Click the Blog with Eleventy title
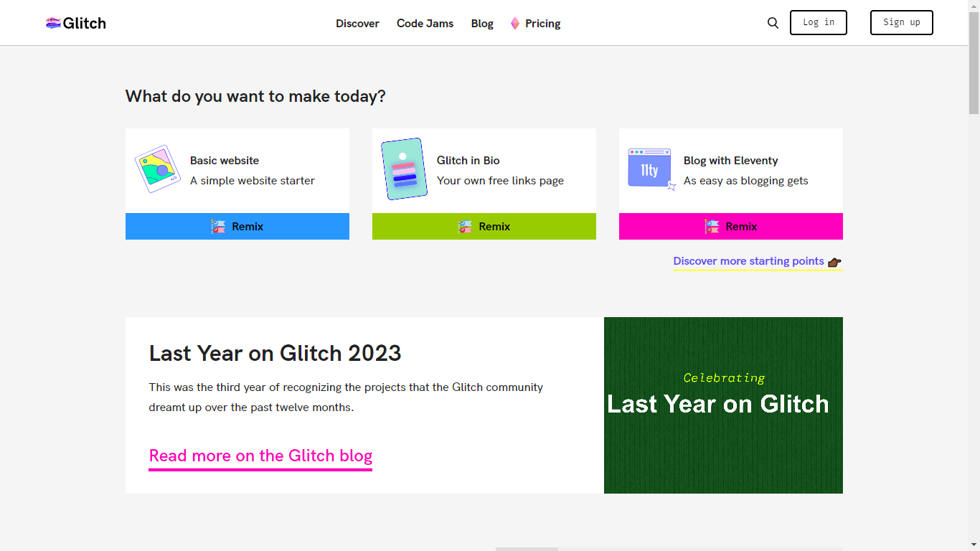This screenshot has width=980, height=551. [731, 161]
